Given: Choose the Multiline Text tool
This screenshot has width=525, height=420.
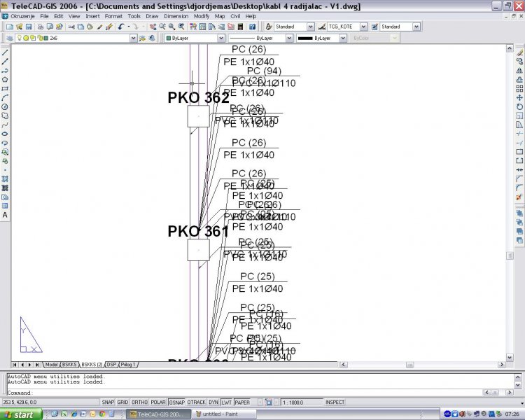Looking at the screenshot, I should click(5, 215).
